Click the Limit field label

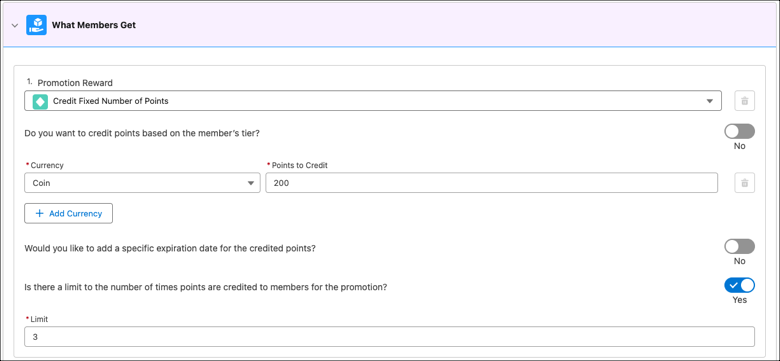39,319
